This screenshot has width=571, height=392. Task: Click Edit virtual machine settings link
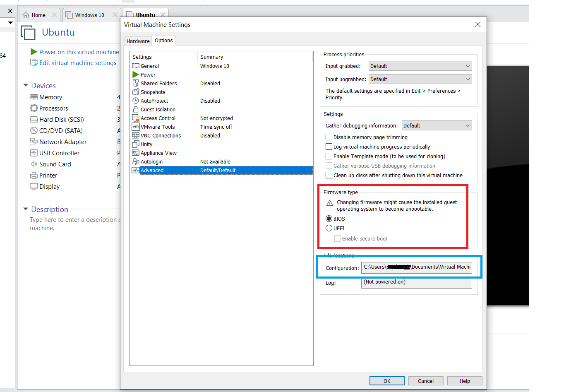[x=78, y=63]
